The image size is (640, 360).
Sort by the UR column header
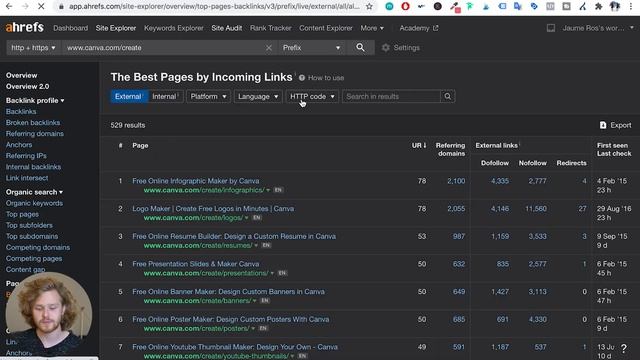(x=419, y=146)
